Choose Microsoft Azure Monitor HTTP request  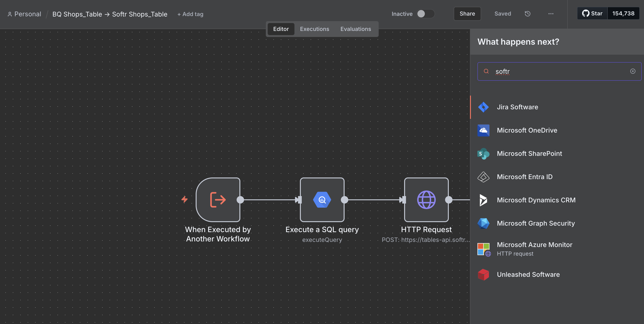[x=534, y=249]
